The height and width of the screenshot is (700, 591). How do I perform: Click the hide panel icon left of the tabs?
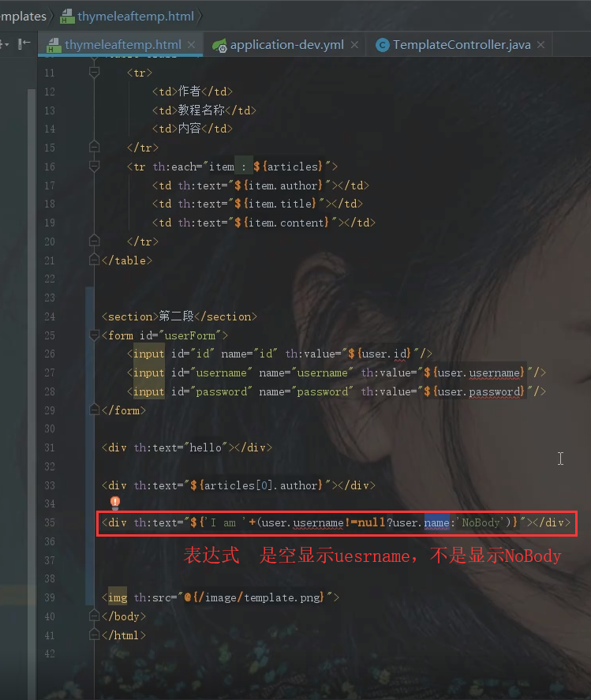24,43
